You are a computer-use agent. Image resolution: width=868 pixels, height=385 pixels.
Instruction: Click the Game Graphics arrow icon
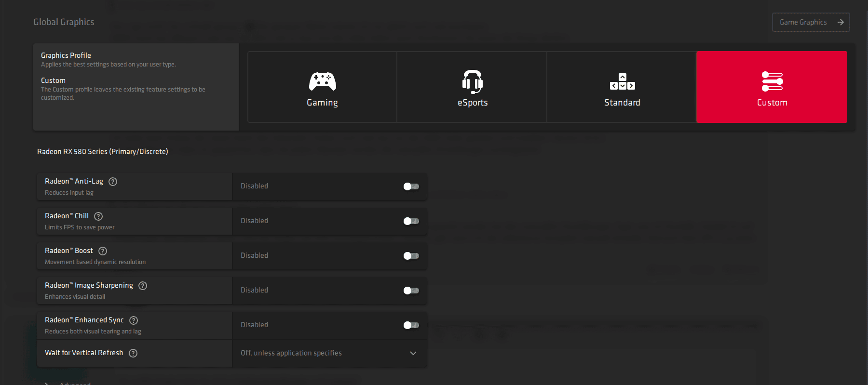(x=841, y=22)
